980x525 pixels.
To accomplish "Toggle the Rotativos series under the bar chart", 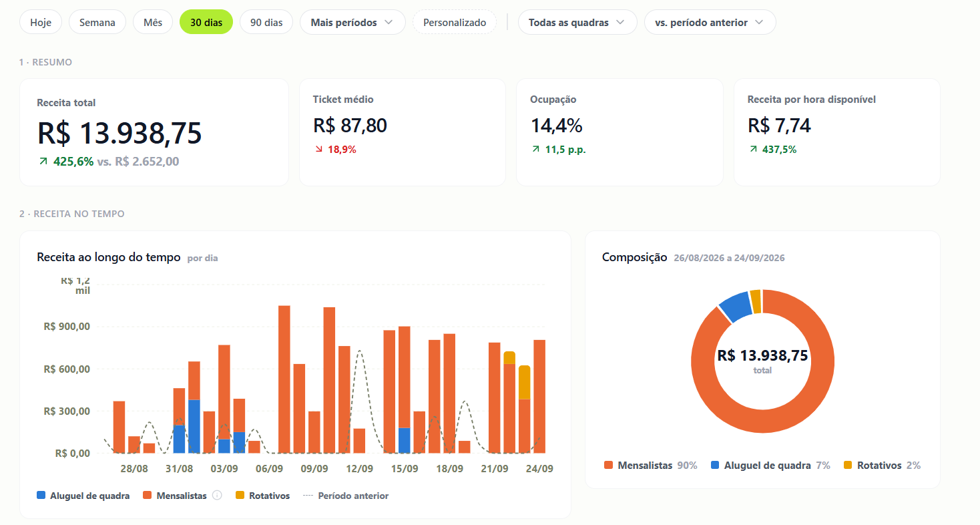I will click(270, 496).
